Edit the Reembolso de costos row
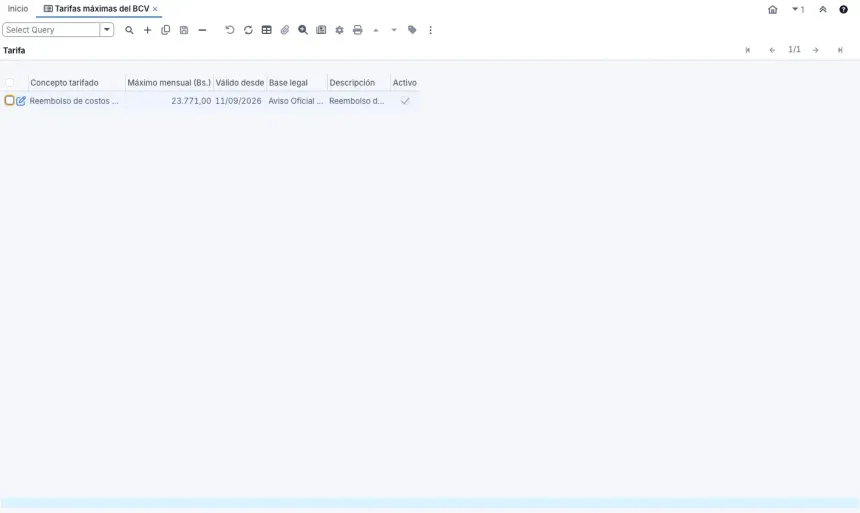The height and width of the screenshot is (513, 860). [x=21, y=101]
